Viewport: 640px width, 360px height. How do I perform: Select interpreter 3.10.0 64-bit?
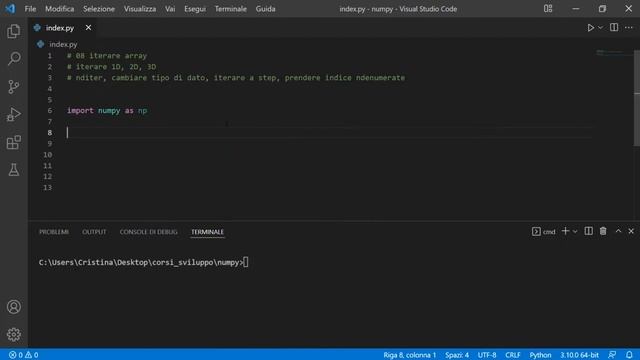(579, 355)
